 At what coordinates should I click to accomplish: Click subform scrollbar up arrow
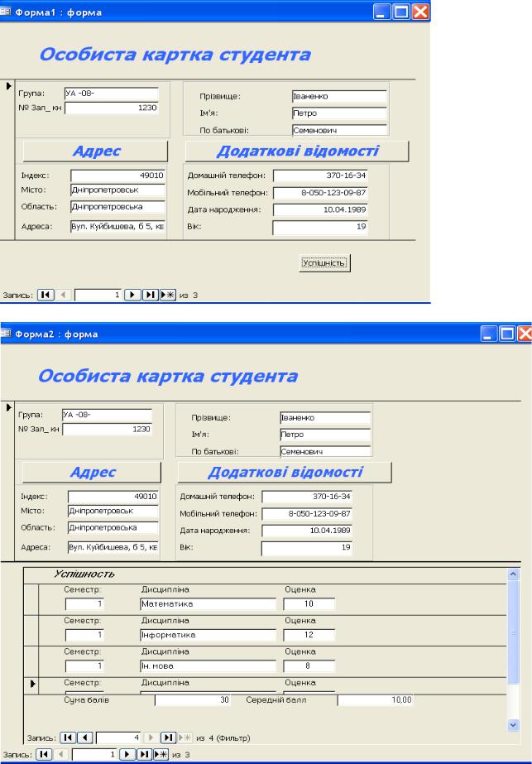(x=513, y=574)
